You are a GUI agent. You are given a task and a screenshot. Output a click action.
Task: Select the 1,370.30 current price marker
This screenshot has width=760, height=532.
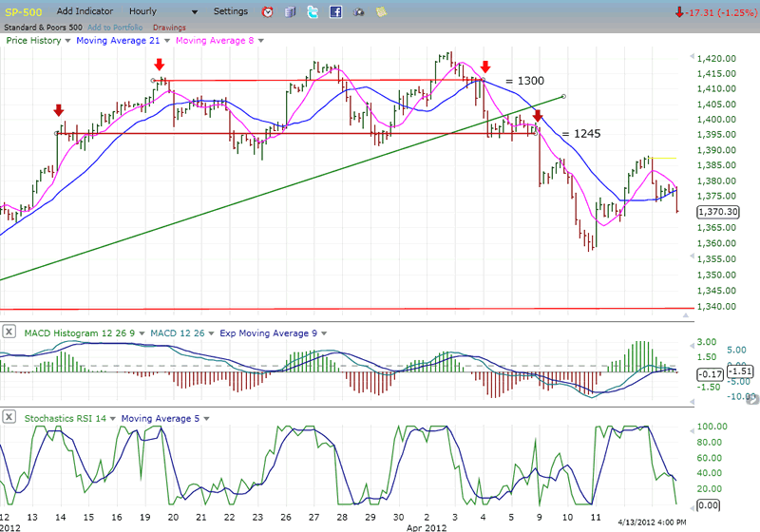[717, 213]
